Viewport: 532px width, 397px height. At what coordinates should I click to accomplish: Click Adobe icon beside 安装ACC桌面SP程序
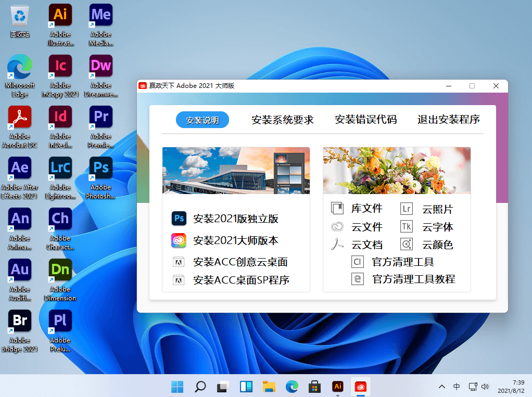click(179, 280)
